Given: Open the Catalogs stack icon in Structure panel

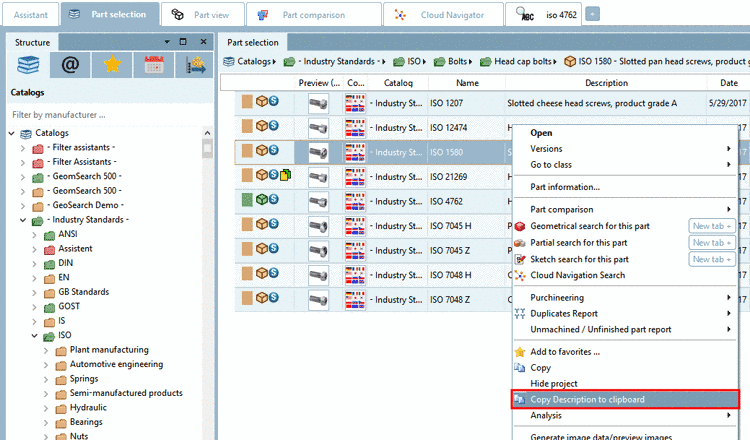Looking at the screenshot, I should (x=28, y=64).
